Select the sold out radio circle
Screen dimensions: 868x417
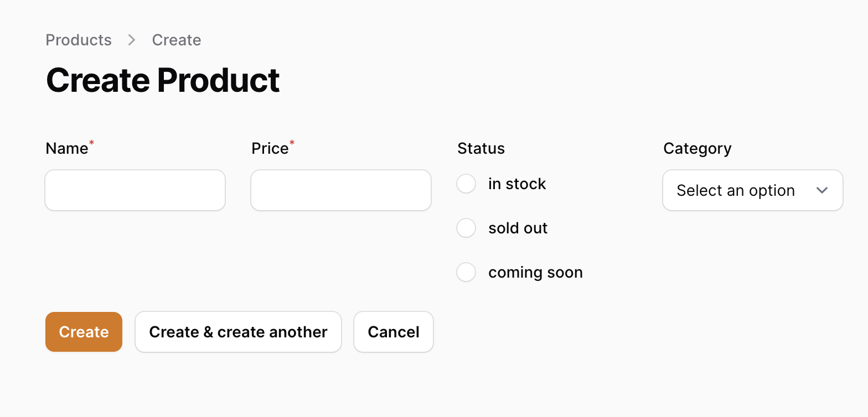click(466, 228)
